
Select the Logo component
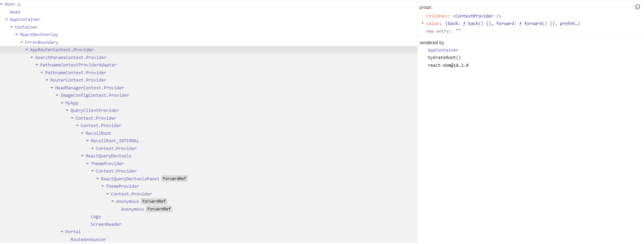[x=96, y=216]
